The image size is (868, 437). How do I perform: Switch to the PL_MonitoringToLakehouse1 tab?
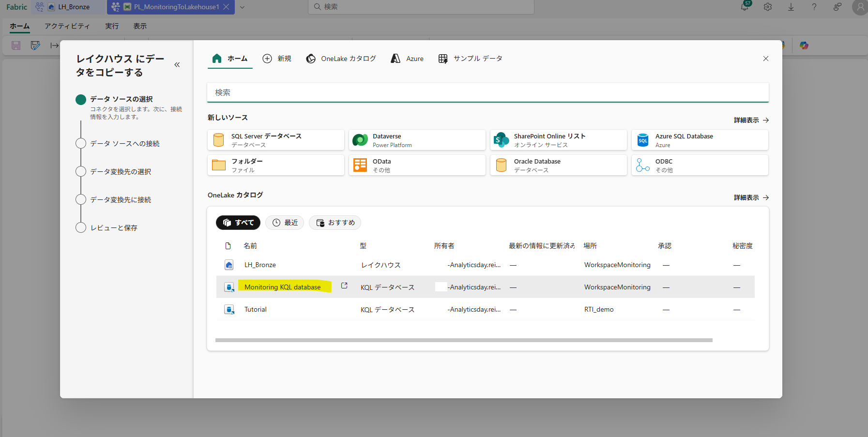[x=171, y=7]
